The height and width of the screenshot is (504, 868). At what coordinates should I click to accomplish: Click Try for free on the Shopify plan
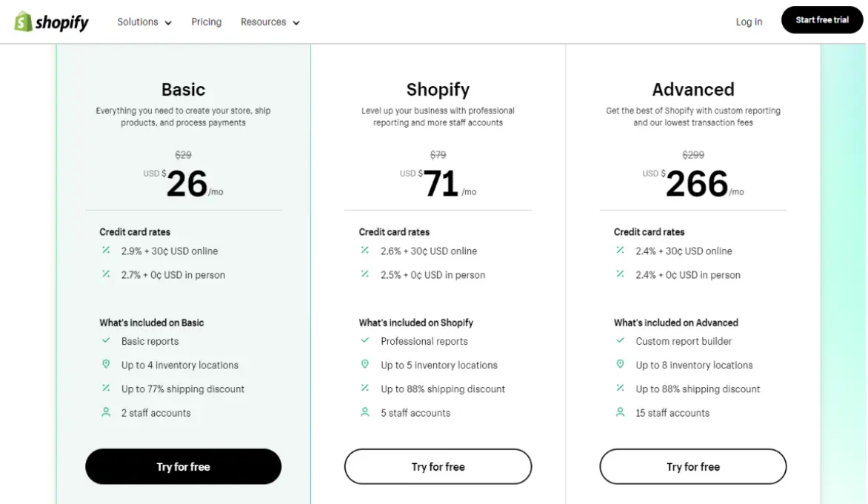point(438,466)
